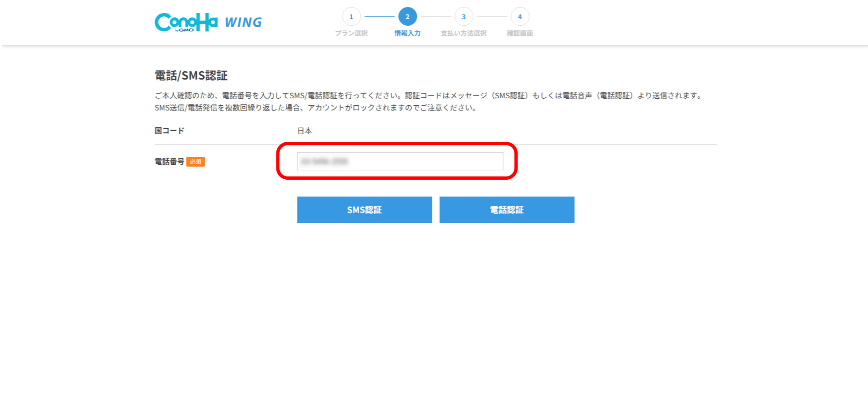The image size is (868, 417).
Task: Select the step 3 circle indicator
Action: pyautogui.click(x=464, y=17)
